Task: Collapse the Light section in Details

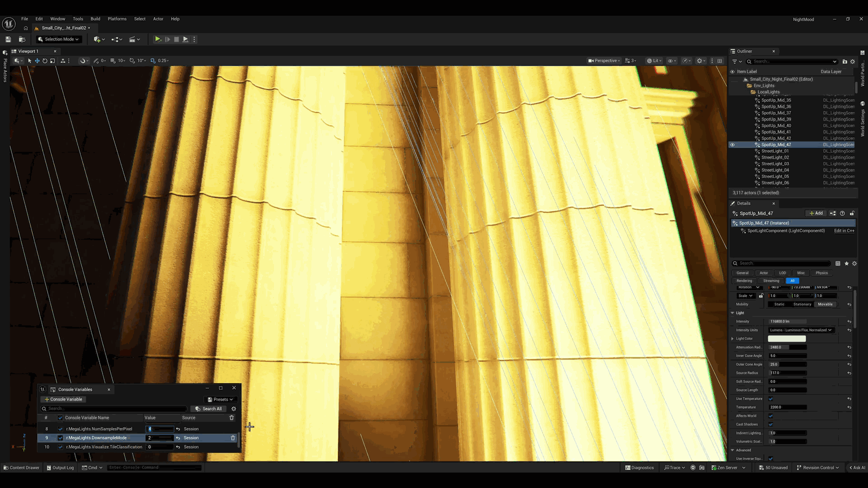Action: (x=732, y=313)
